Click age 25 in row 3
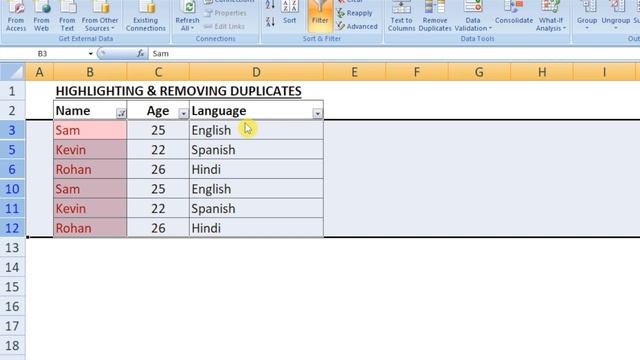The width and height of the screenshot is (640, 360). (158, 130)
